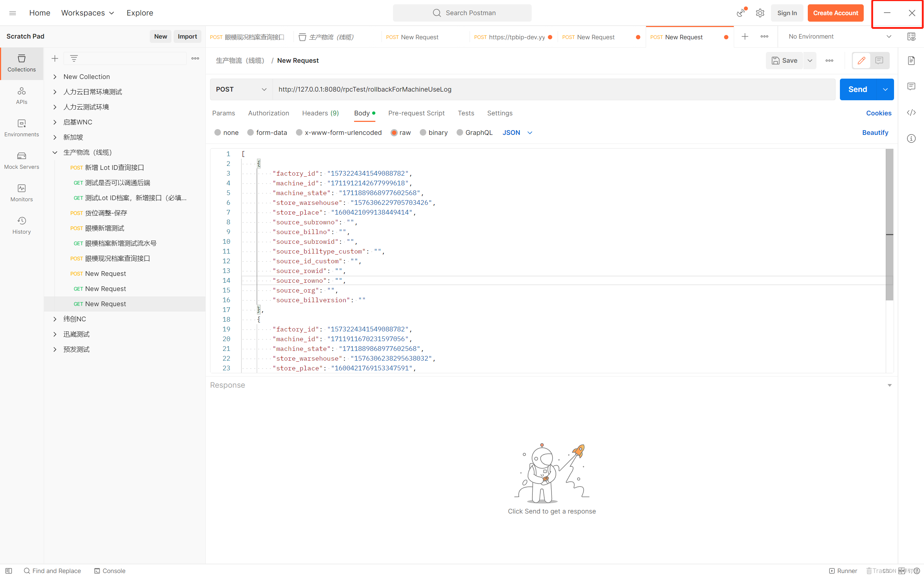Screen dimensions: 924x577
Task: Open the History sidebar panel
Action: pos(21,225)
